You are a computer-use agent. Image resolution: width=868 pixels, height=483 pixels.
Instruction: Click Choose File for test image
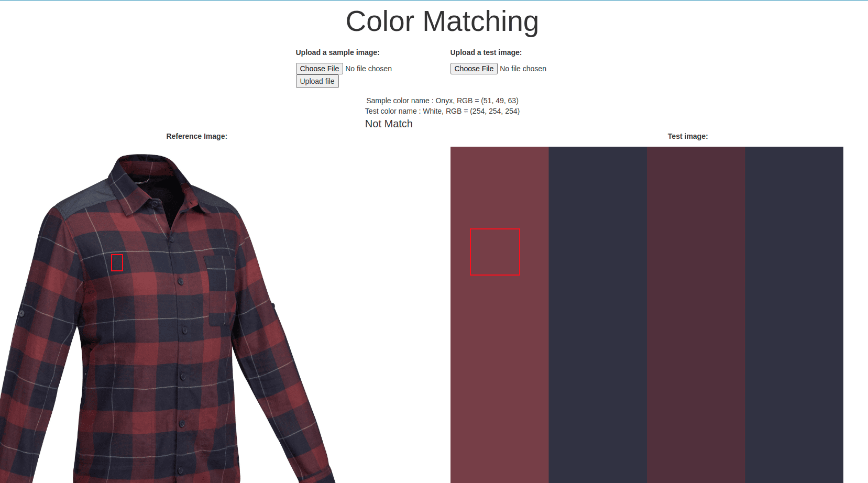tap(474, 69)
